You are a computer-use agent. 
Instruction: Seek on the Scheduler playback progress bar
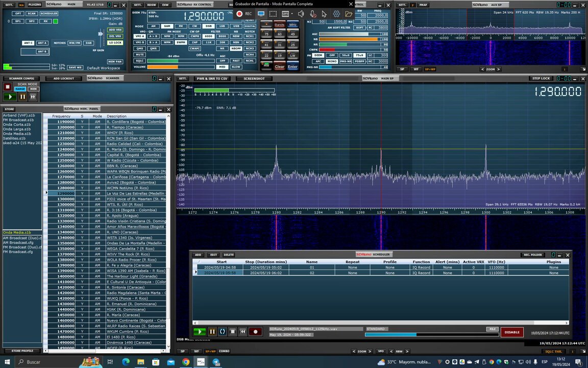point(432,335)
